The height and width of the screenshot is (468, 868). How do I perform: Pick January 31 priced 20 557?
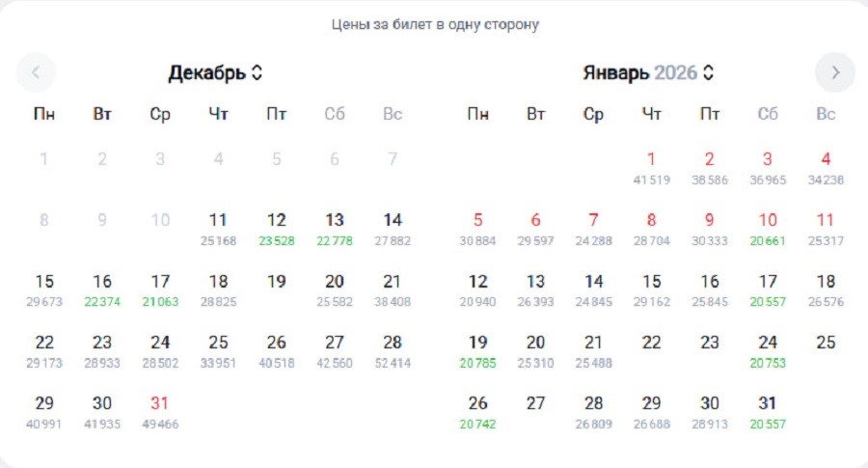[x=768, y=412]
